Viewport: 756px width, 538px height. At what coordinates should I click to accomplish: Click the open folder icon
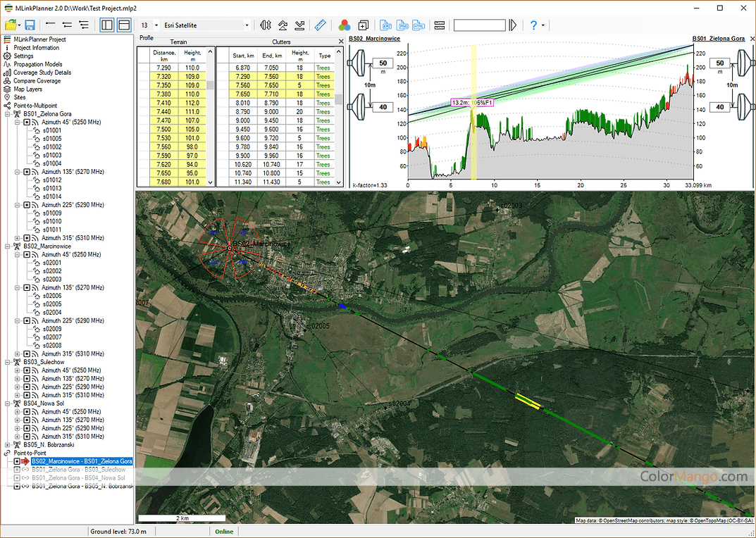click(11, 25)
